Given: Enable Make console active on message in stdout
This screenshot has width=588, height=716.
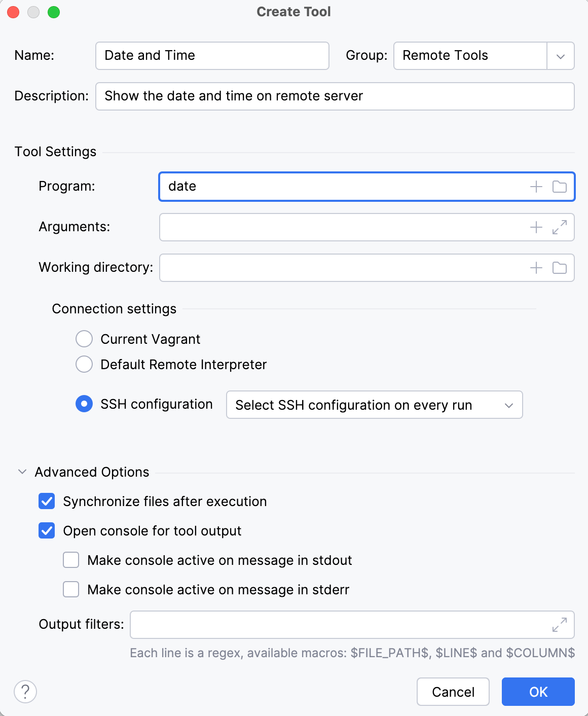Looking at the screenshot, I should 70,560.
